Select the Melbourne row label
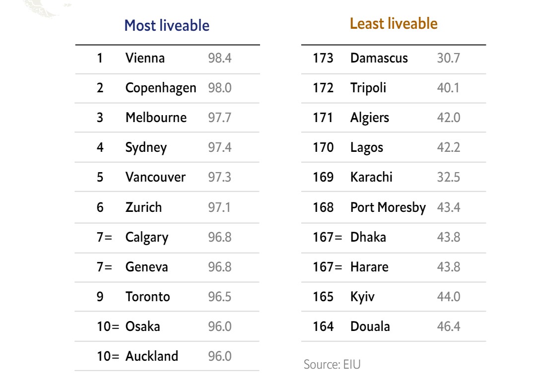This screenshot has width=534, height=392. pyautogui.click(x=156, y=118)
